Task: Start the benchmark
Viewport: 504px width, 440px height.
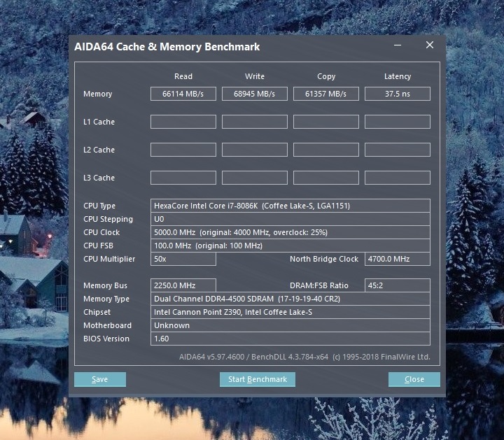Action: coord(258,379)
